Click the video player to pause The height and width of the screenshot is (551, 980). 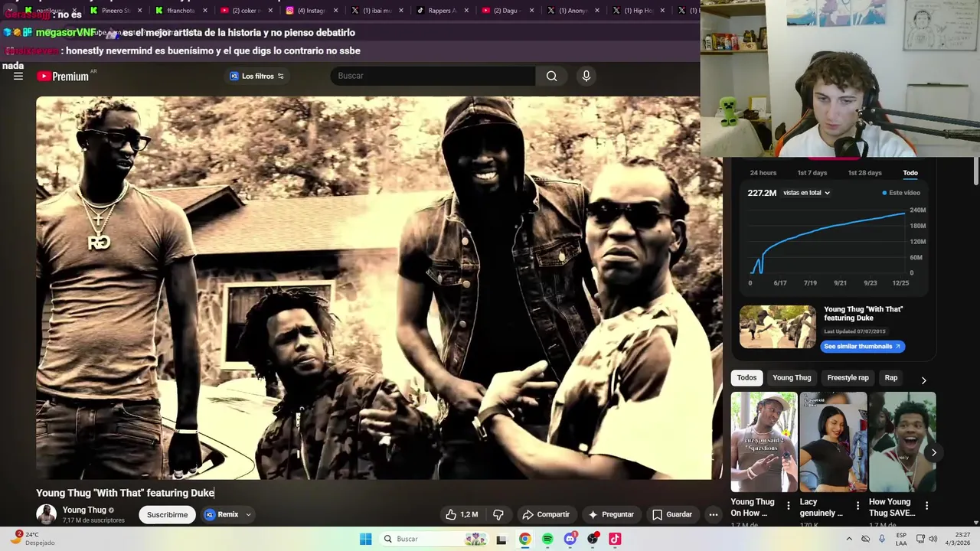[x=379, y=288]
